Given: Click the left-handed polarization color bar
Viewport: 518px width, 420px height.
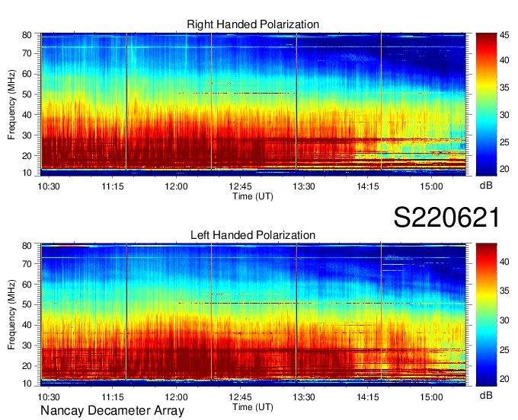Looking at the screenshot, I should pyautogui.click(x=486, y=314).
